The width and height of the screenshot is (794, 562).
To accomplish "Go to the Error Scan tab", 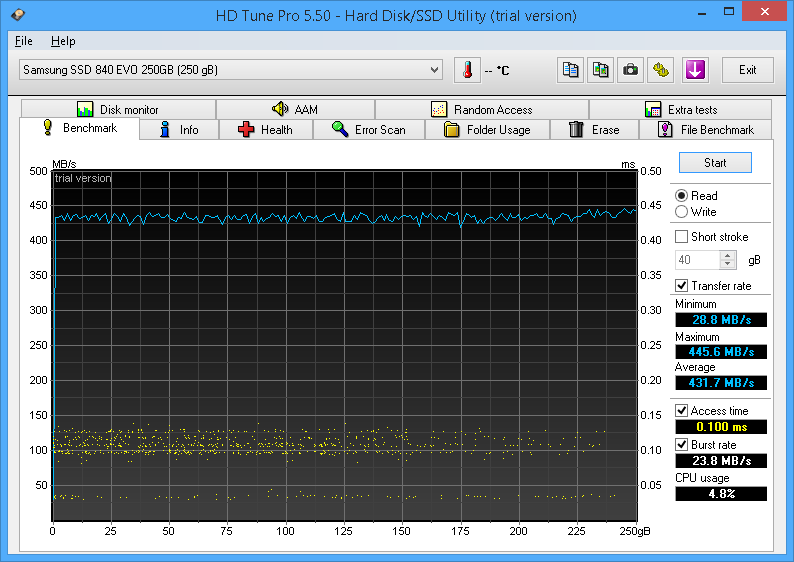I will [369, 130].
